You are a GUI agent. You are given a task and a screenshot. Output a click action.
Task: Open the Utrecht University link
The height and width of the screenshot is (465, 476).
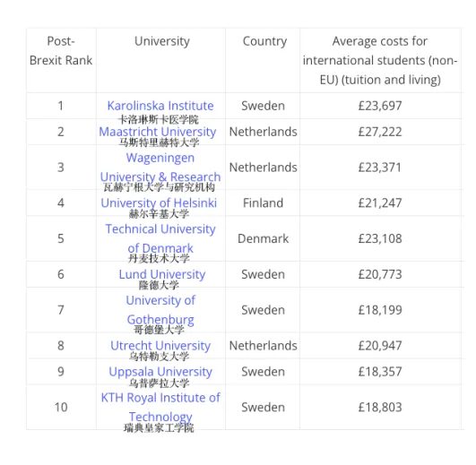[x=160, y=346]
